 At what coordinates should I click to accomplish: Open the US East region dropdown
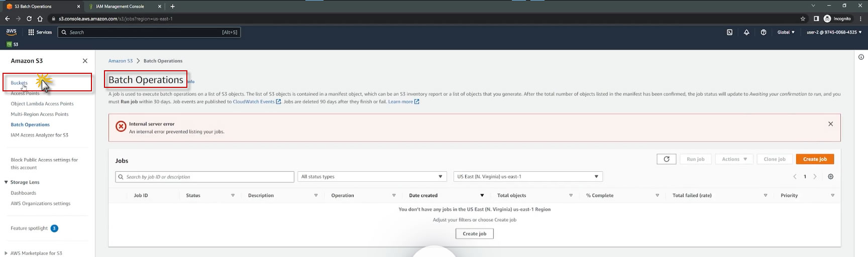[x=527, y=177]
